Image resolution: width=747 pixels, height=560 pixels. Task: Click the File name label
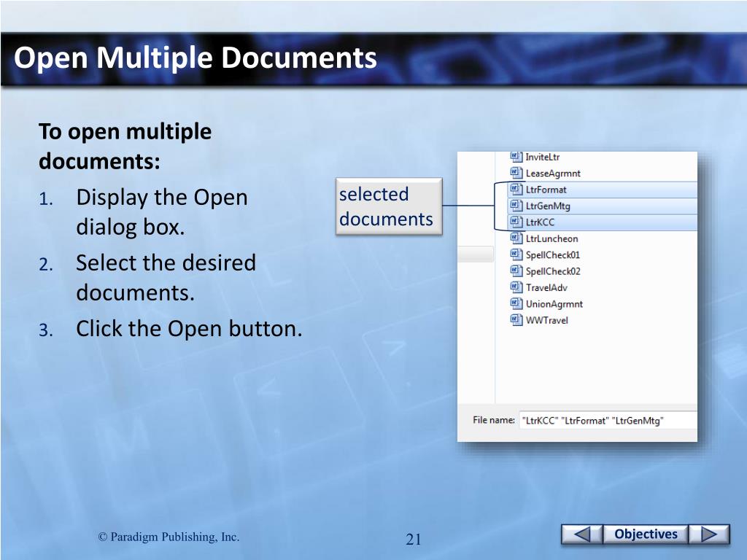point(494,420)
